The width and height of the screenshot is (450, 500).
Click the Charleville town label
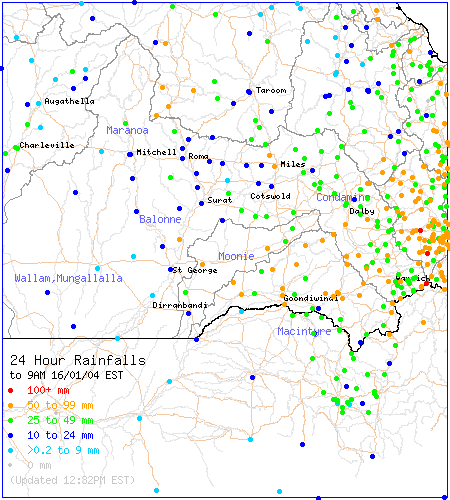[x=47, y=145]
